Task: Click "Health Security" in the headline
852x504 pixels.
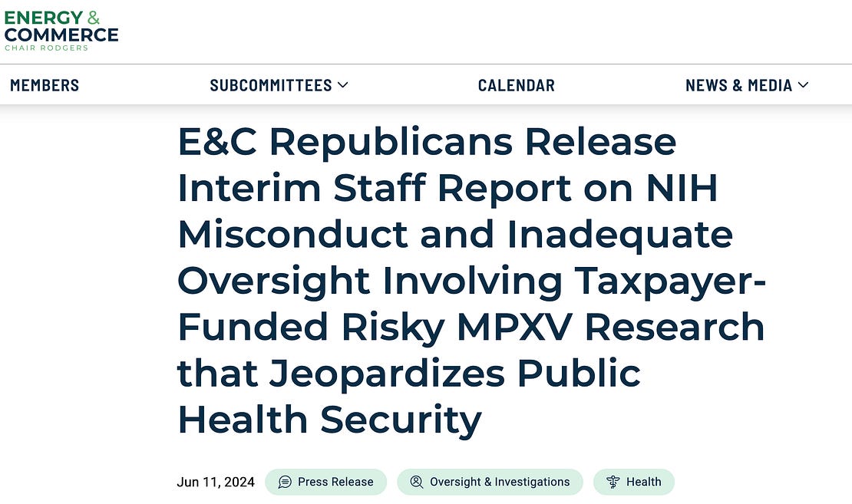Action: coord(329,420)
